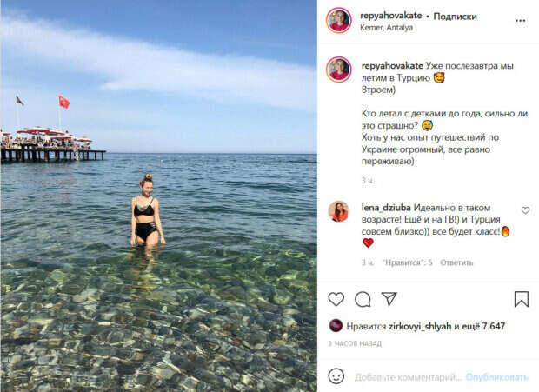Open the three-dot options menu
The width and height of the screenshot is (539, 392).
click(521, 21)
